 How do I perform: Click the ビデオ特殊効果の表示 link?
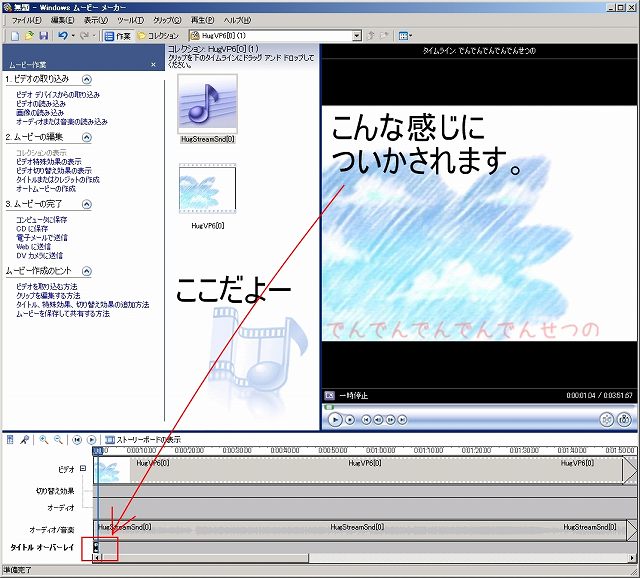pyautogui.click(x=49, y=162)
